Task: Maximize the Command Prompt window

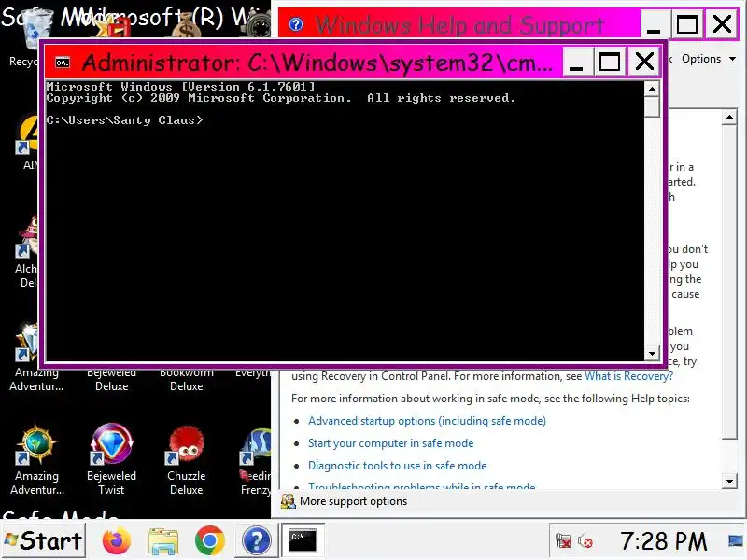Action: [x=610, y=62]
